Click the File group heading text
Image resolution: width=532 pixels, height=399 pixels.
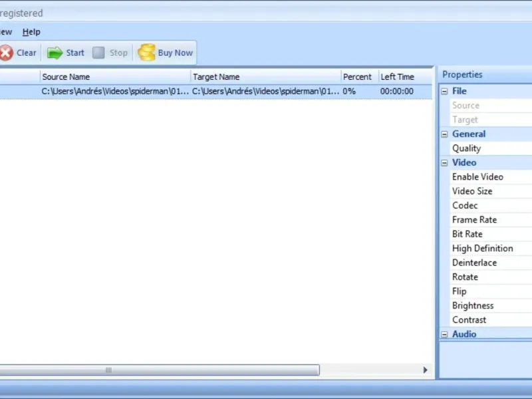460,91
